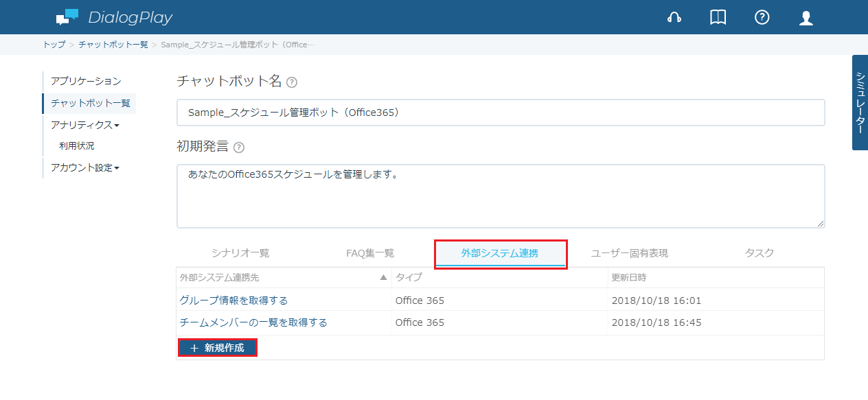Expand アカウント設定 sidebar menu
868x400 pixels.
[x=85, y=167]
